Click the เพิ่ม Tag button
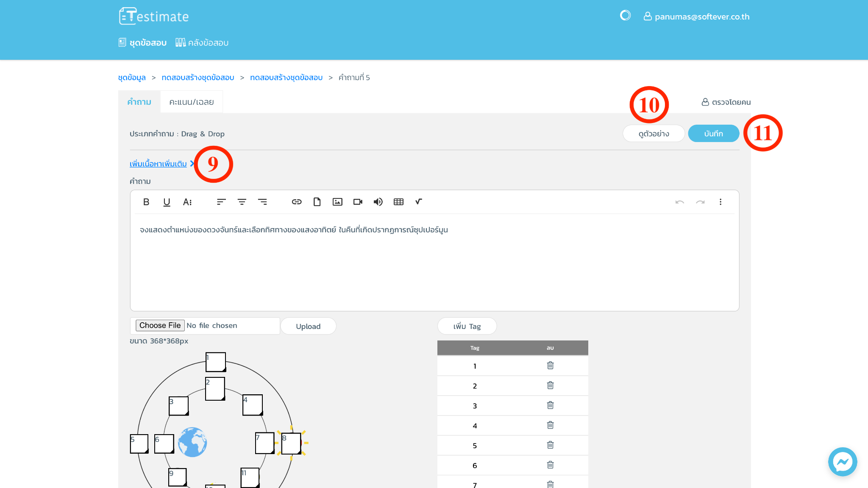Image resolution: width=868 pixels, height=488 pixels. [x=467, y=326]
